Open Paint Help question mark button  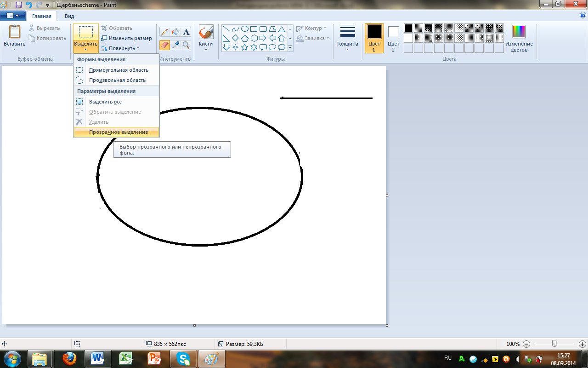point(583,15)
